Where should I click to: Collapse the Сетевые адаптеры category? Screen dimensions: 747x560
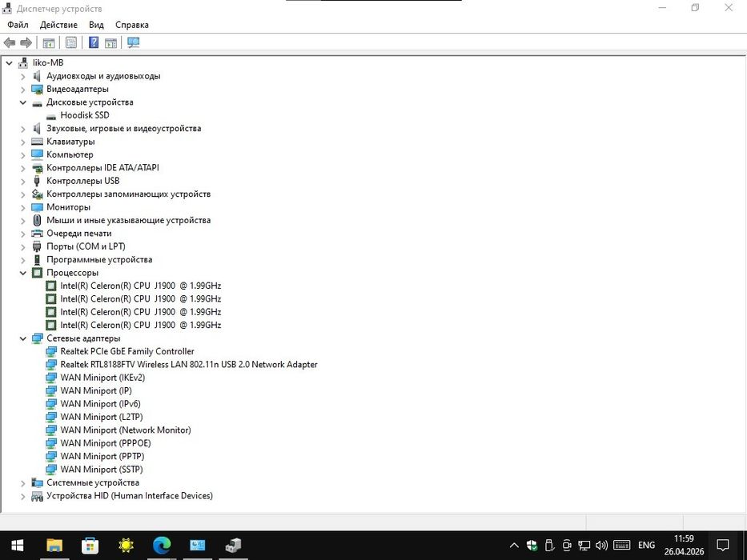[23, 338]
